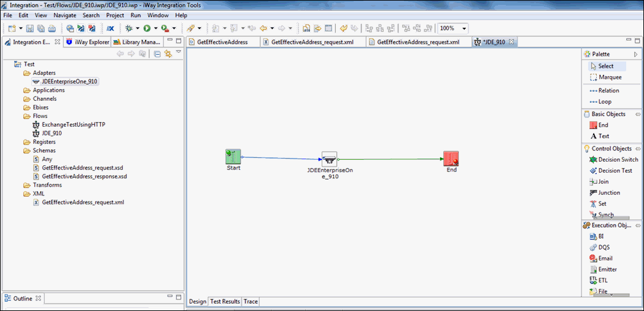This screenshot has width=644, height=311.
Task: Click the iWay 'iIX' toolbar icon
Action: pos(110,28)
